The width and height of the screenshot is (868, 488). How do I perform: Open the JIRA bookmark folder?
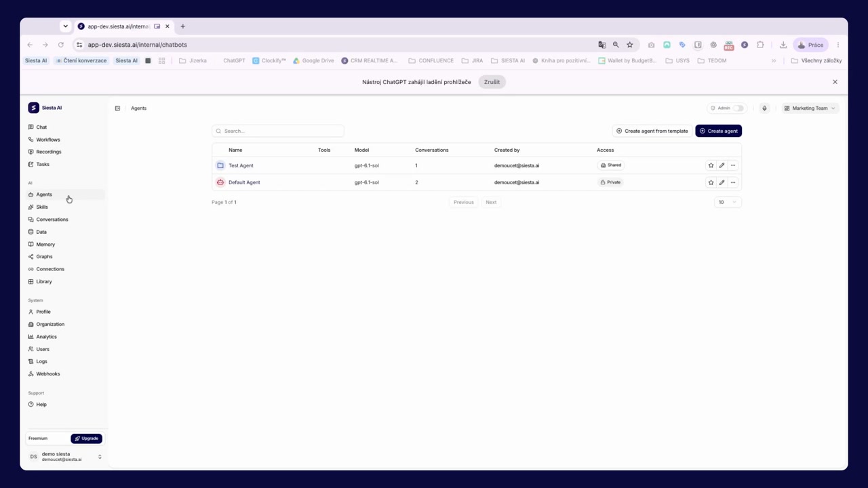coord(473,60)
